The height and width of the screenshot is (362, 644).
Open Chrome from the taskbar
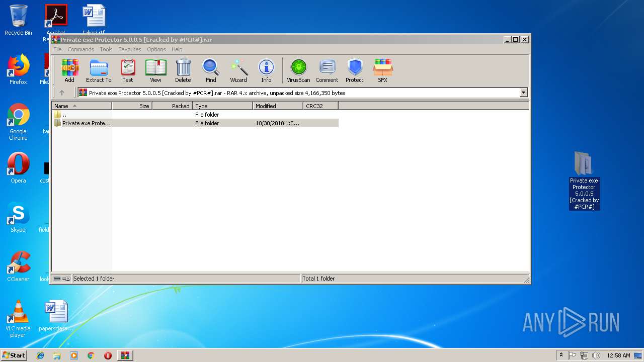click(91, 355)
